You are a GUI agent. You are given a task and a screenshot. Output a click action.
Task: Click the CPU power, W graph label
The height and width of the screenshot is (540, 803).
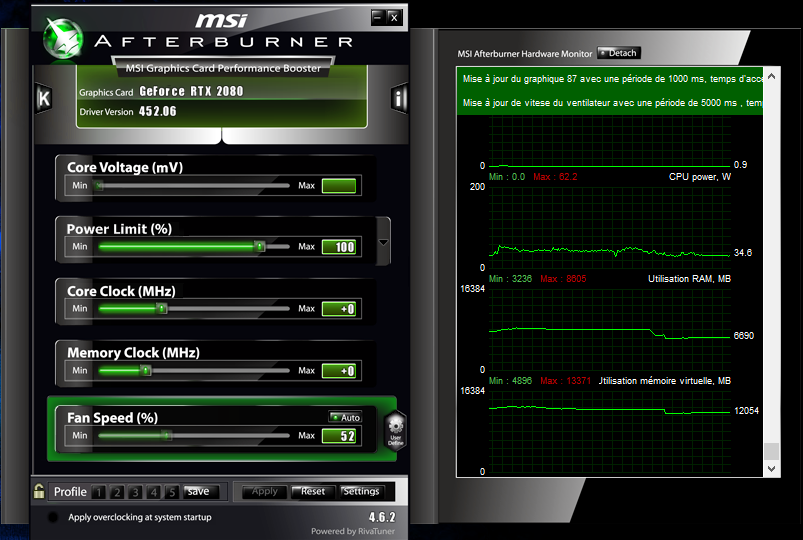point(700,177)
